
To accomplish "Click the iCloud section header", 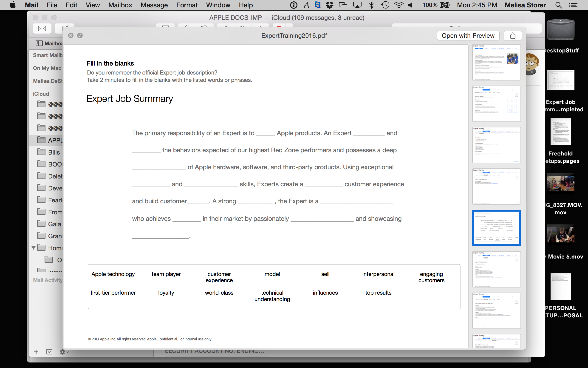I will click(x=41, y=94).
